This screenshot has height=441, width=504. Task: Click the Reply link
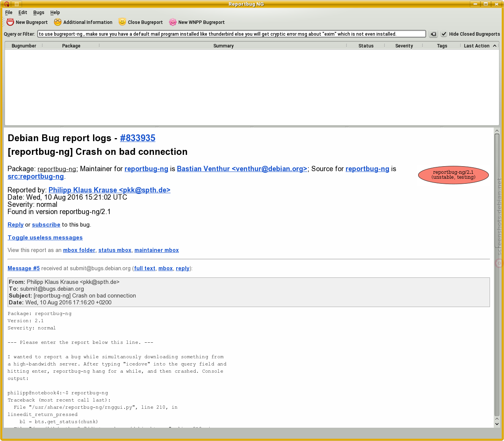(x=16, y=225)
